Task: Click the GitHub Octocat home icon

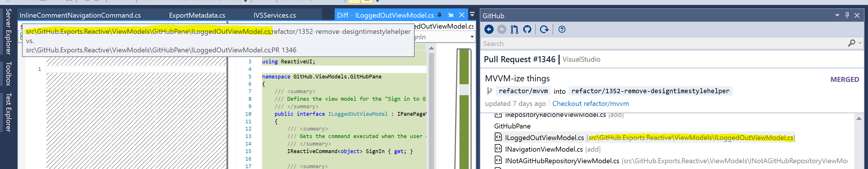Action: pos(527,30)
